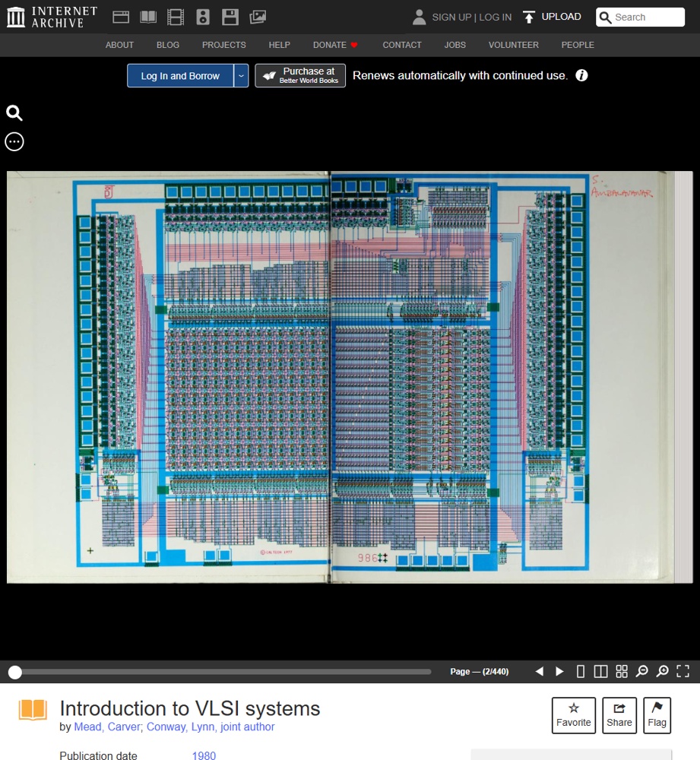Open the search-inside magnifier icon
700x760 pixels.
14,113
